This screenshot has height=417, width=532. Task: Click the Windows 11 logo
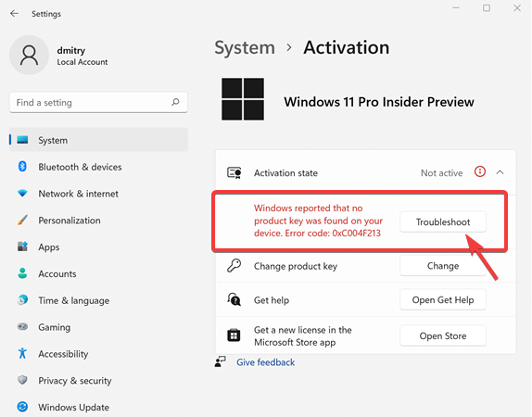(243, 99)
